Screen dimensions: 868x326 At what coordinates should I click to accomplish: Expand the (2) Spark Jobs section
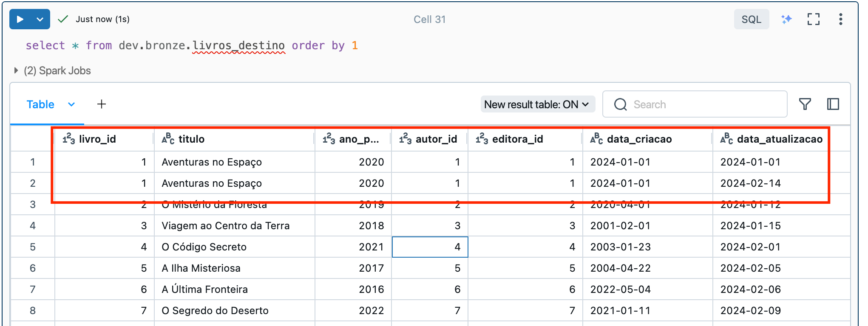53,70
